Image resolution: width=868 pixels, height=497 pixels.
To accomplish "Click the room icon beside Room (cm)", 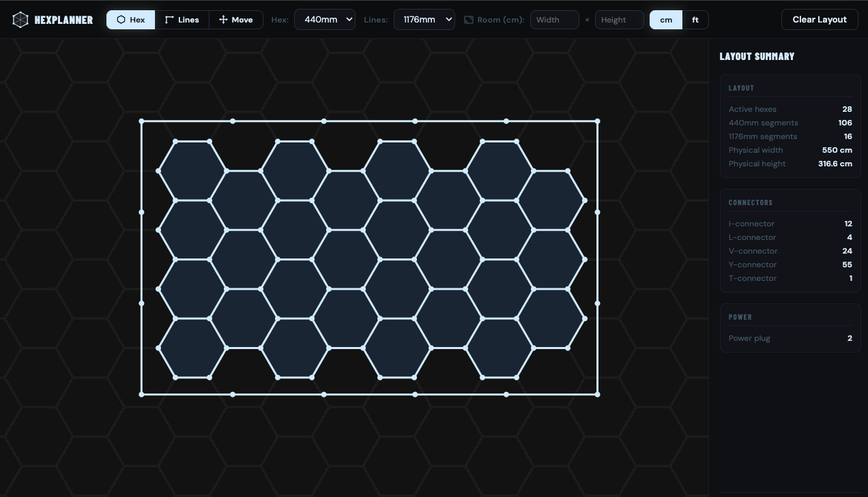I will 469,20.
